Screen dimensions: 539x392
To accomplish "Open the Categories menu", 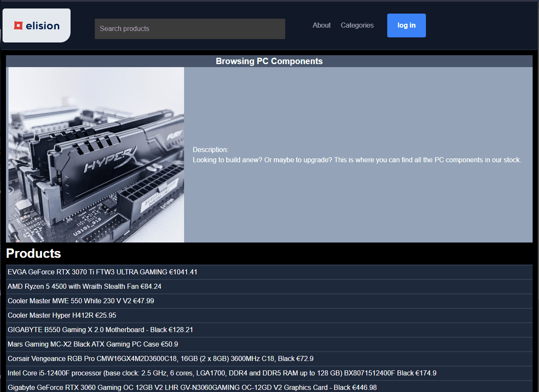I will (x=357, y=25).
